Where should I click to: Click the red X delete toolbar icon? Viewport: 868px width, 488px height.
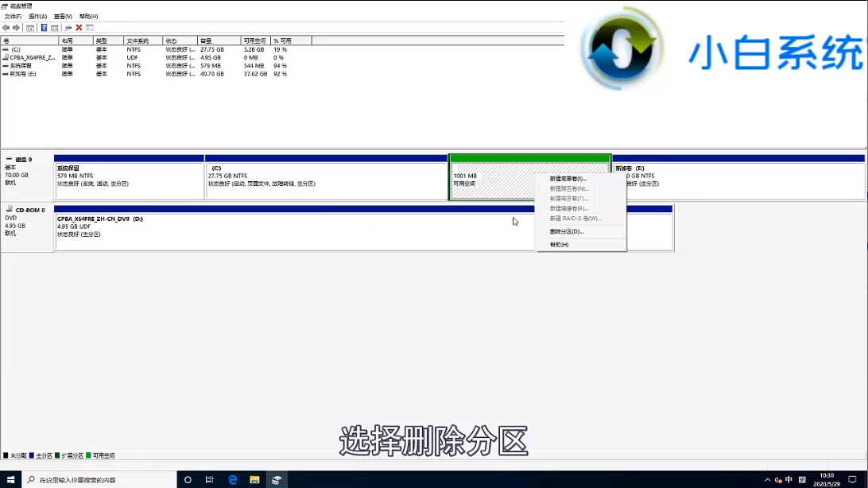[79, 28]
